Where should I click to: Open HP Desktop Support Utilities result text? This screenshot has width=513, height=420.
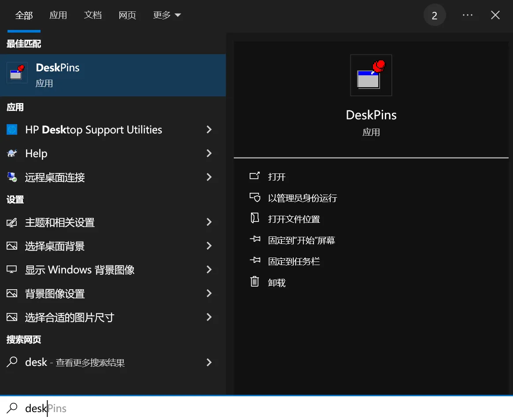[93, 130]
